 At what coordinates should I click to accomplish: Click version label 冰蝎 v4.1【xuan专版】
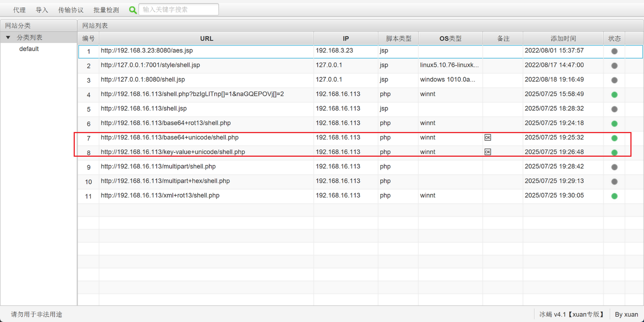tap(572, 314)
